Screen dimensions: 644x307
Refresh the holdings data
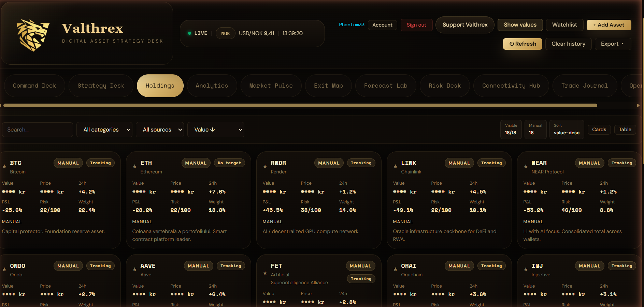click(523, 44)
